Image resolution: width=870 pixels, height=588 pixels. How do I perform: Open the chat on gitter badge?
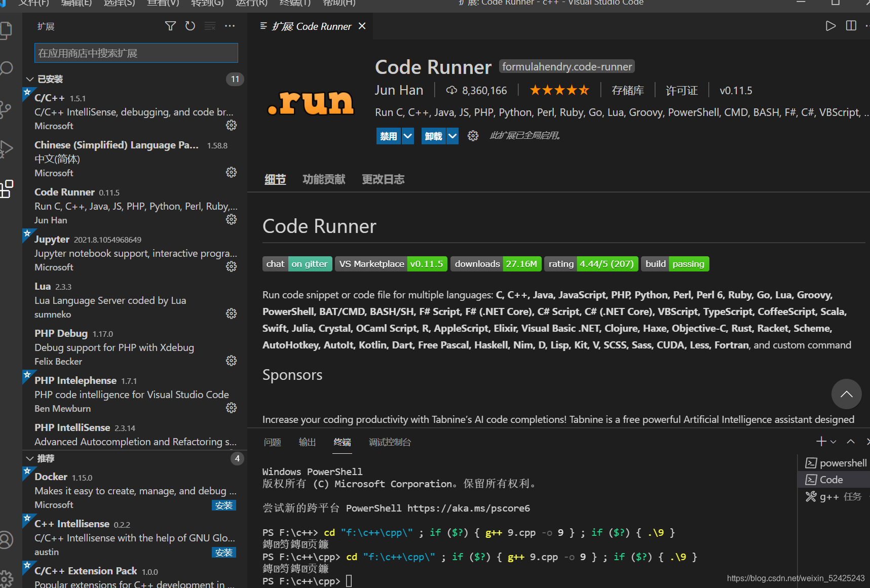[297, 264]
